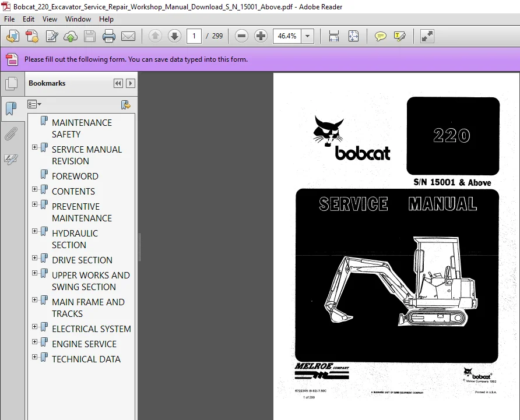
Task: Open the Signatures panel
Action: click(x=11, y=159)
